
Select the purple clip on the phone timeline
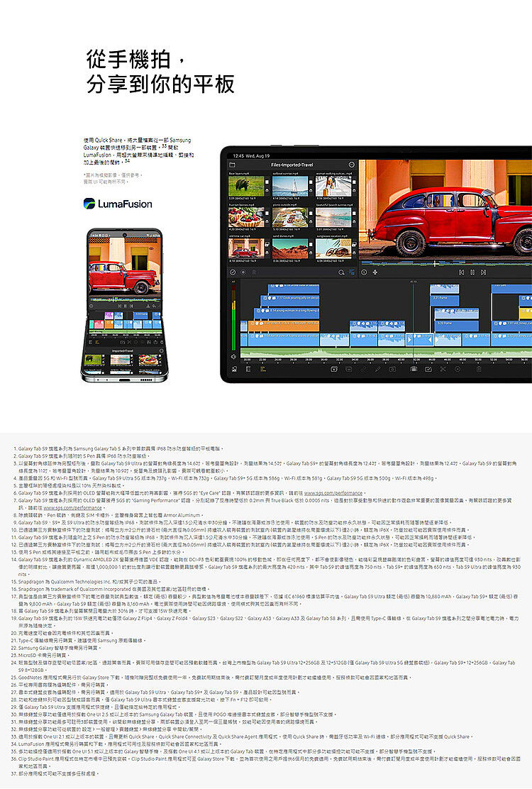point(108,315)
